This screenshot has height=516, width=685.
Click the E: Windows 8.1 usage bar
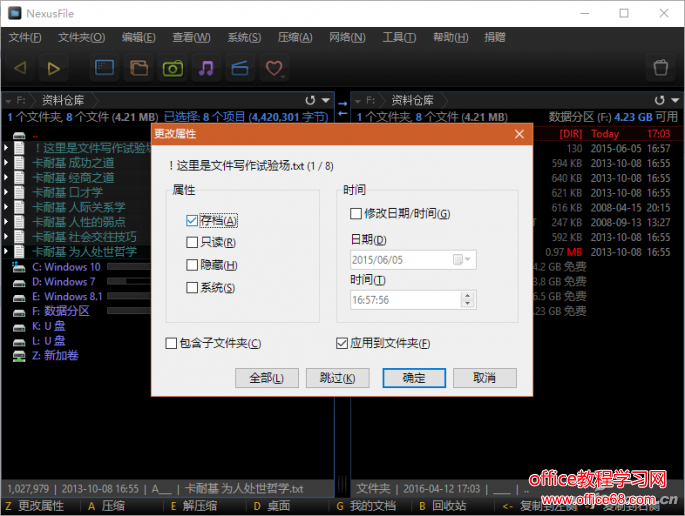click(x=128, y=296)
